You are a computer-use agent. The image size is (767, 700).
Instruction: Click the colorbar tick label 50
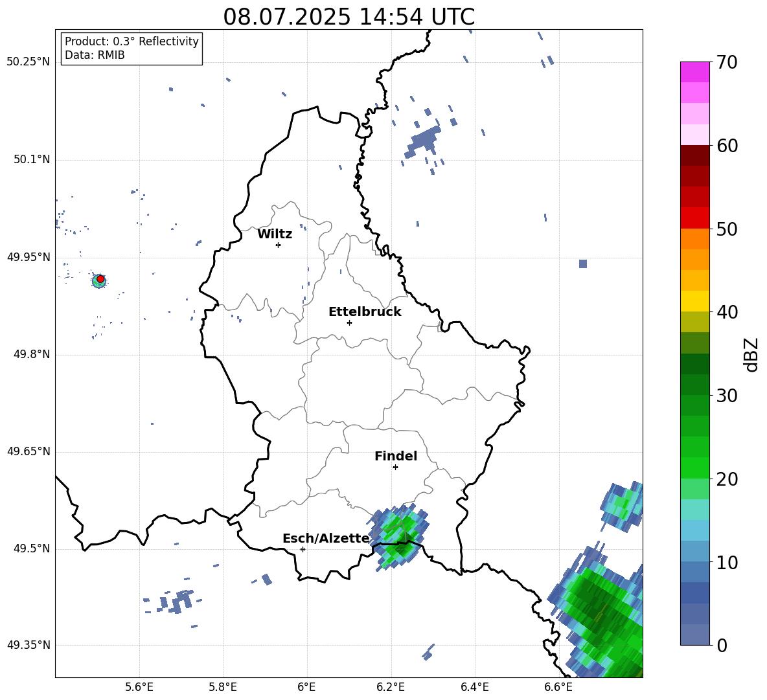[x=727, y=229]
